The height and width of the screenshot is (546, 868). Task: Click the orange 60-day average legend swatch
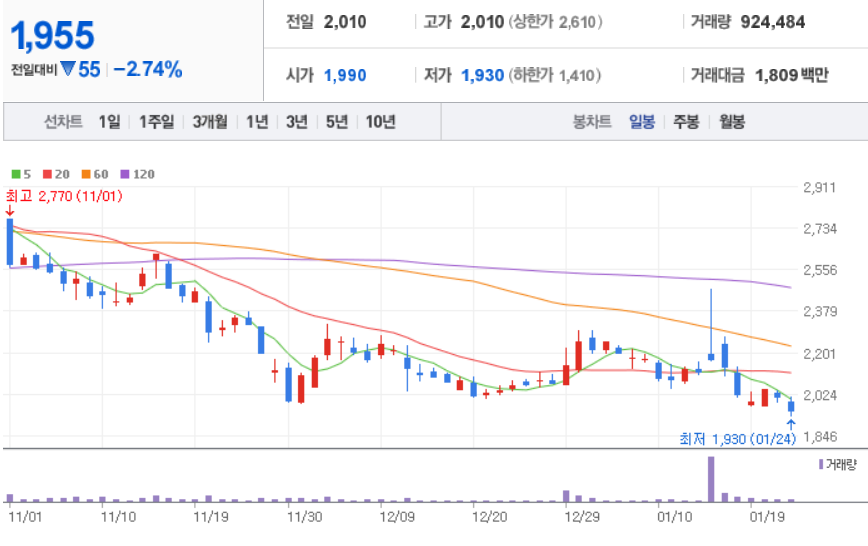(86, 174)
